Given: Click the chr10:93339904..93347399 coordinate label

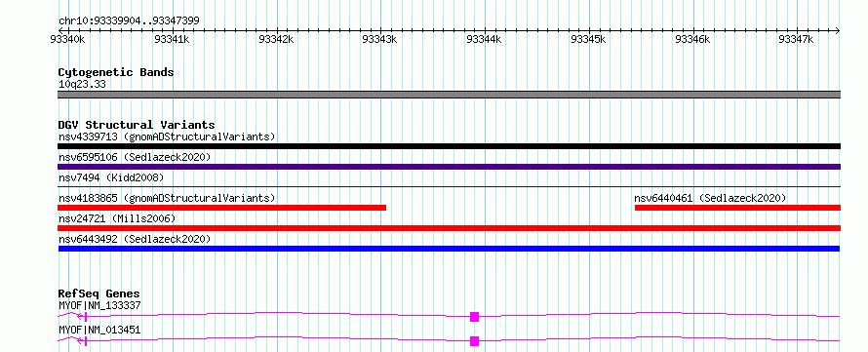Looking at the screenshot, I should pos(129,21).
